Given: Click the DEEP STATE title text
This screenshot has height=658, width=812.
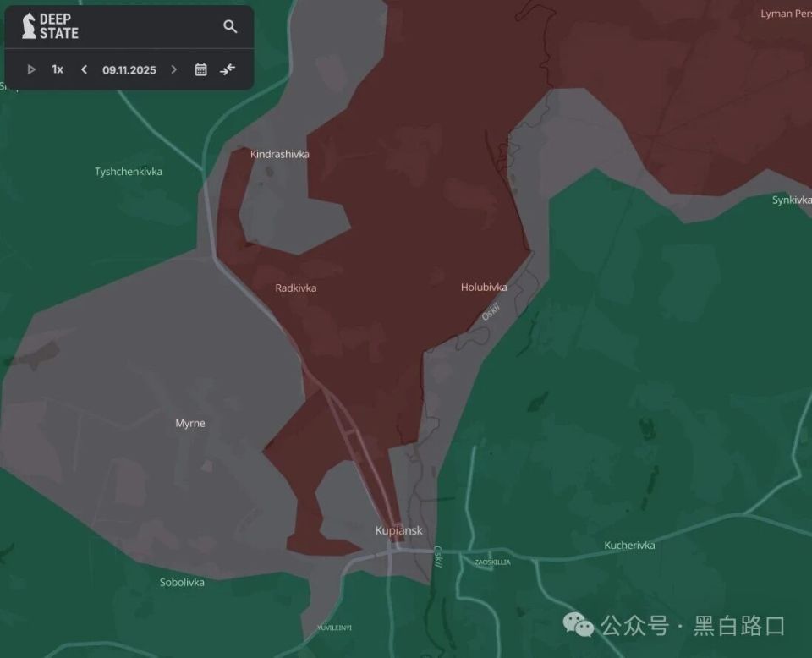Looking at the screenshot, I should tap(58, 26).
